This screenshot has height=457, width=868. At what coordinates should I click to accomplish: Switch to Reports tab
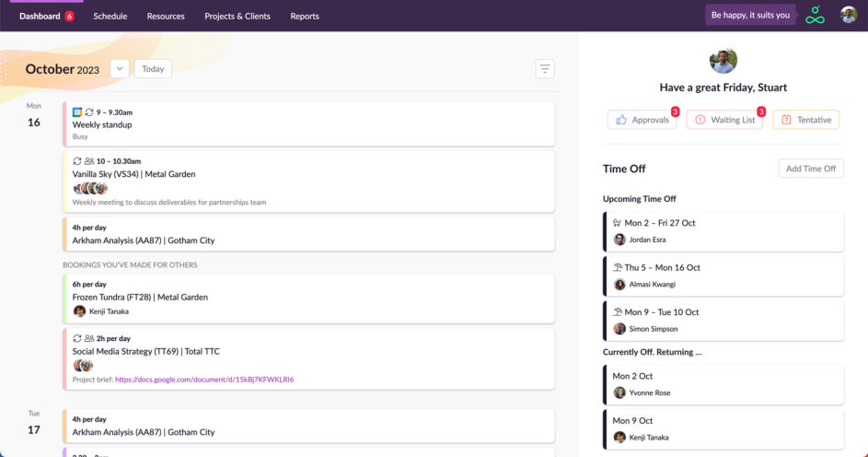[305, 16]
